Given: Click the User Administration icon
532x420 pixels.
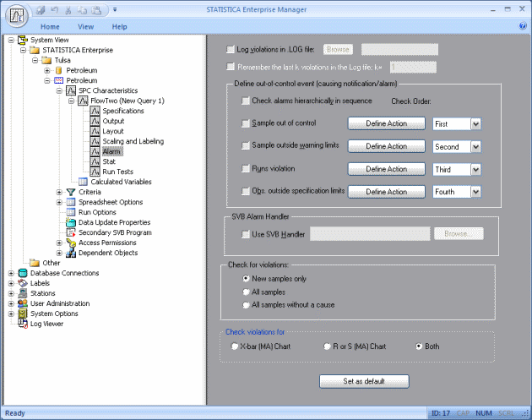Looking at the screenshot, I should pyautogui.click(x=23, y=303).
